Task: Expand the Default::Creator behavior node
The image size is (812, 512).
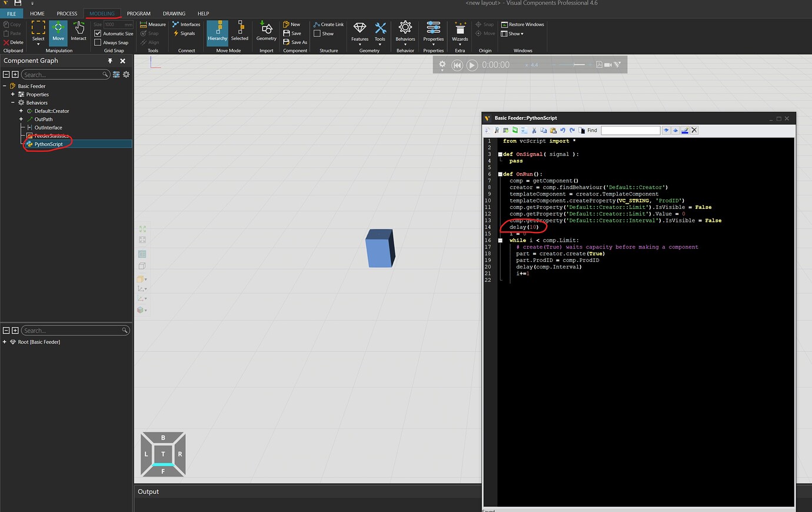Action: (21, 111)
